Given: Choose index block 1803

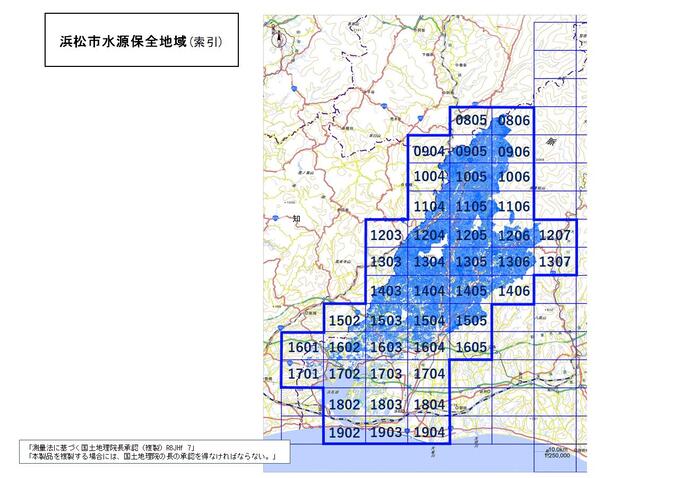Looking at the screenshot, I should pos(387,402).
